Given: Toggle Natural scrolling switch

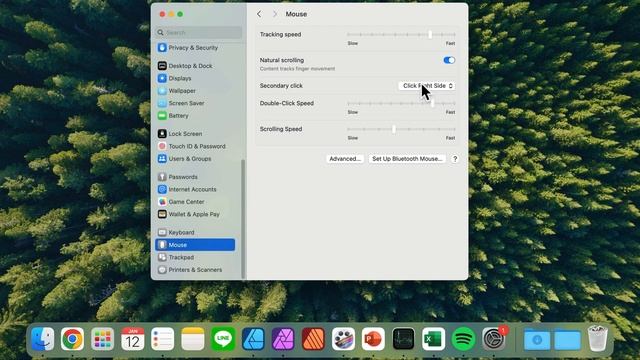Looking at the screenshot, I should point(449,60).
